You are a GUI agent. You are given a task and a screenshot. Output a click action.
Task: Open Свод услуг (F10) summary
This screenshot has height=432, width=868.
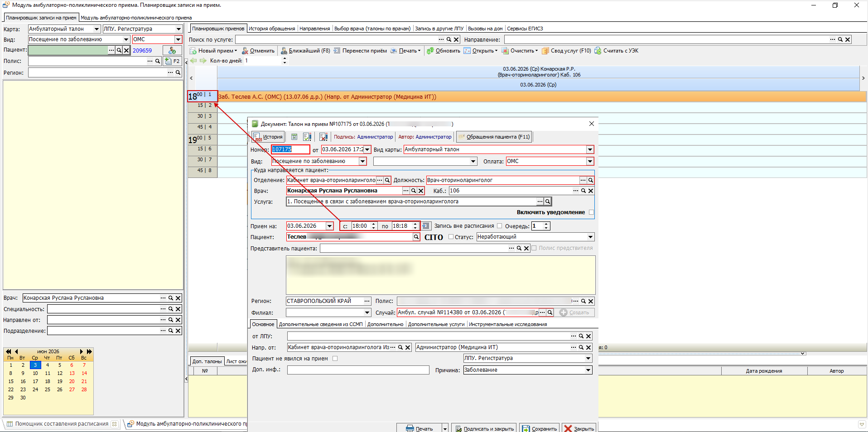(566, 51)
